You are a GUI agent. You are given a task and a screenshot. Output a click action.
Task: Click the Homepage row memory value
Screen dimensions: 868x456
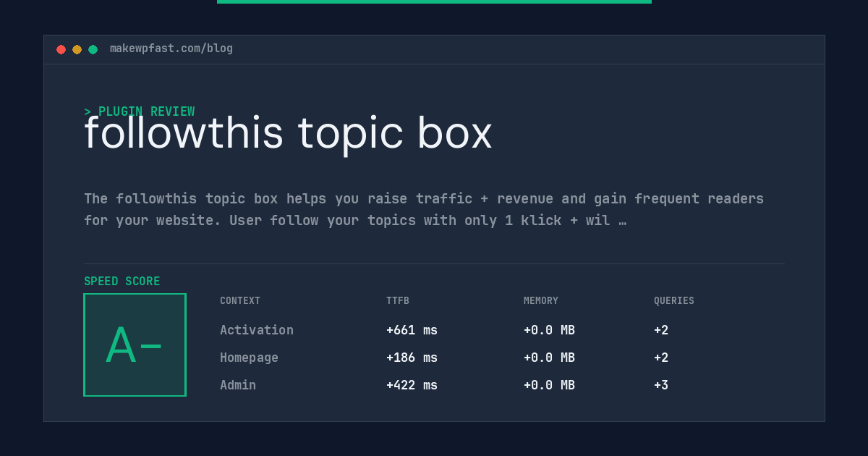pos(549,358)
